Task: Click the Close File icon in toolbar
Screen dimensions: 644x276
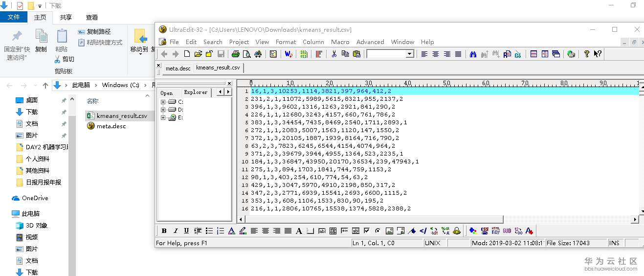Action: (x=209, y=54)
